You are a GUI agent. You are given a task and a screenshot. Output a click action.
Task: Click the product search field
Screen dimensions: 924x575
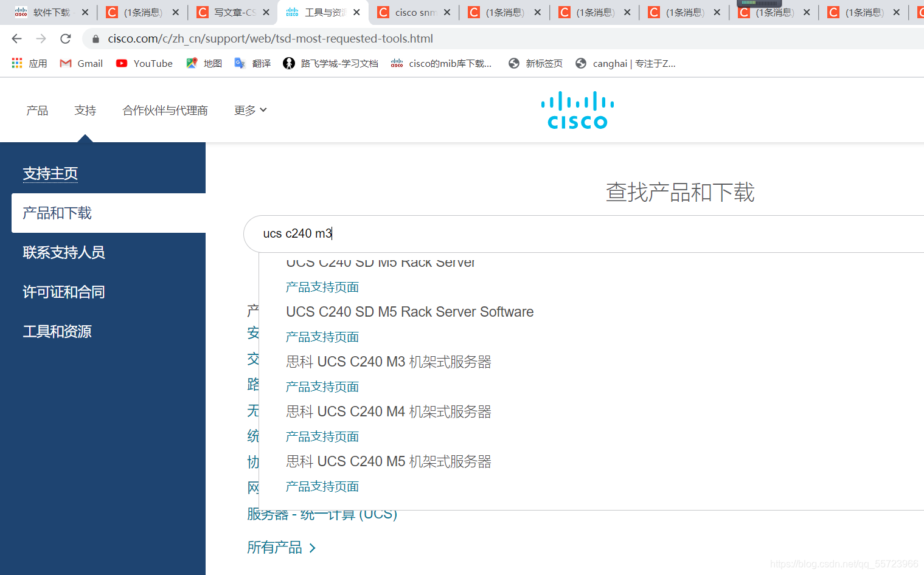tap(584, 233)
